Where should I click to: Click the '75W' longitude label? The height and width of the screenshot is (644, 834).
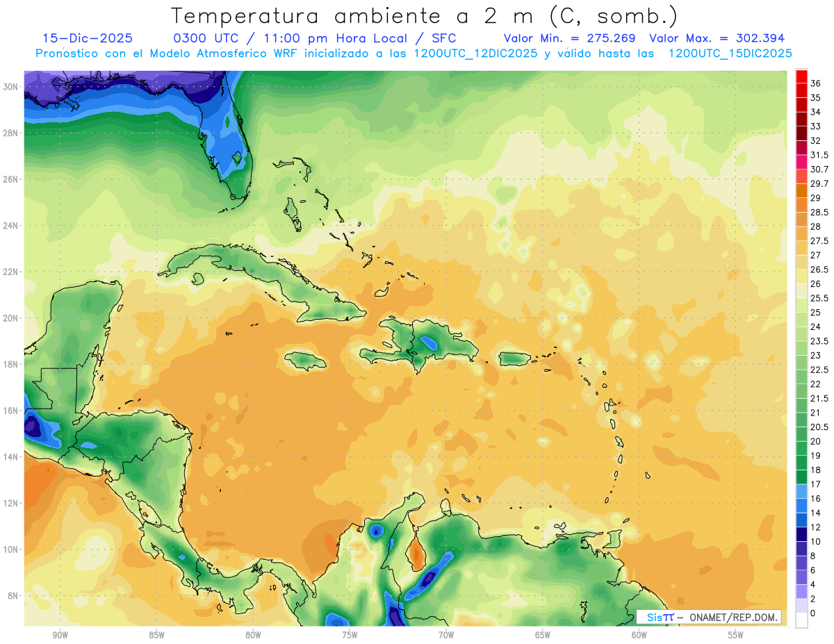click(x=350, y=635)
